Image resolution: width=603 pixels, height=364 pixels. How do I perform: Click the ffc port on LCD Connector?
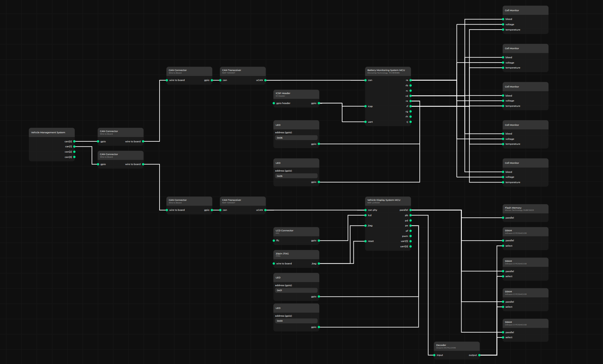tap(274, 240)
